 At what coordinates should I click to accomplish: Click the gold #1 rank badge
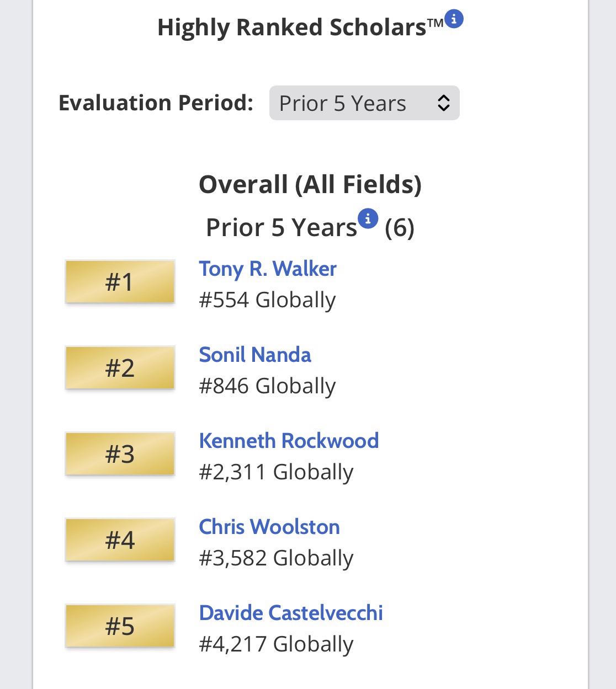click(x=120, y=282)
